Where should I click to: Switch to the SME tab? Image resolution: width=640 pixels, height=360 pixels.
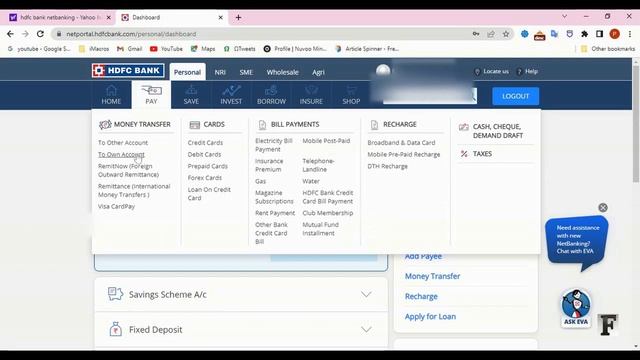coord(246,72)
